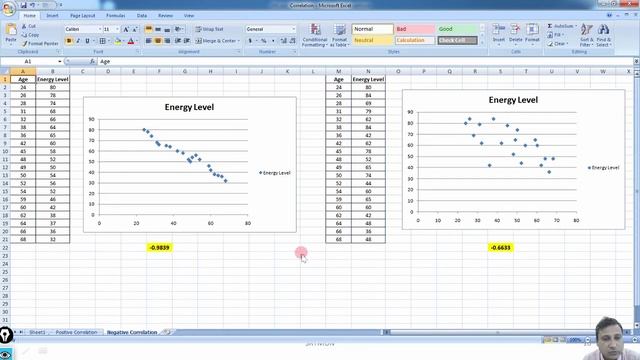Pick the Font Color letter A
640x360 pixels.
pyautogui.click(x=131, y=41)
